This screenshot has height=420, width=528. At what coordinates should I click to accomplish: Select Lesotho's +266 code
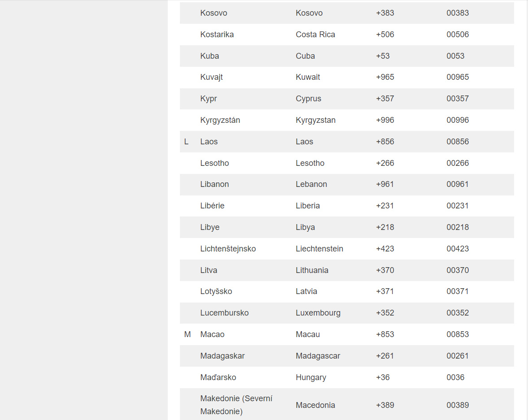(385, 163)
